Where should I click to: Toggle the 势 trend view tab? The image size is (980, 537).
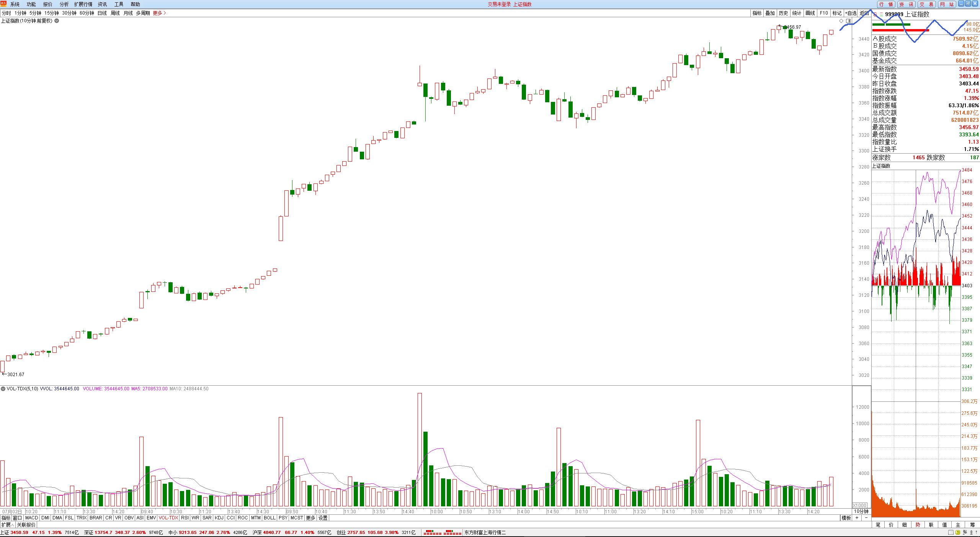point(918,525)
